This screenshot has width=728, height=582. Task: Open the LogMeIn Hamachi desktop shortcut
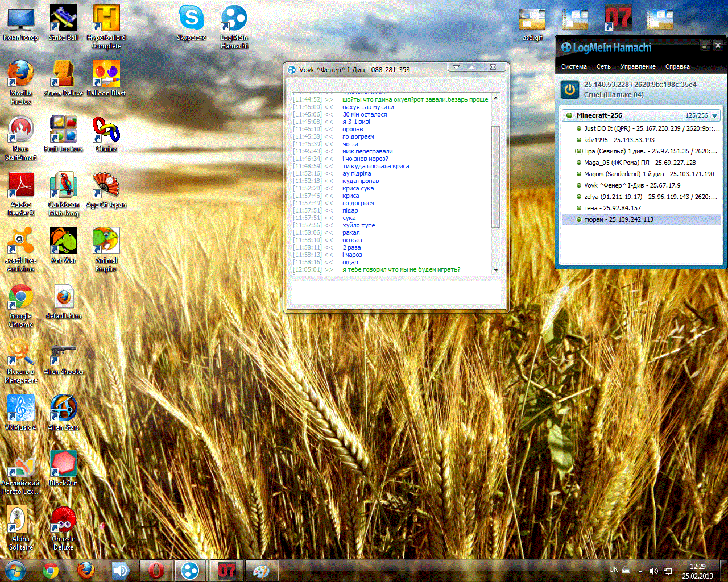click(234, 27)
